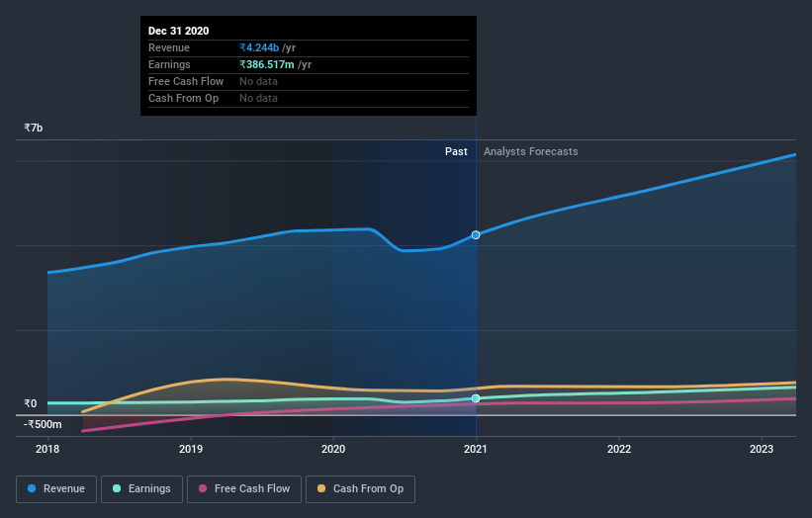Screen dimensions: 812x518
Task: Click the ₹4.244b revenue value in tooltip
Action: click(x=259, y=47)
